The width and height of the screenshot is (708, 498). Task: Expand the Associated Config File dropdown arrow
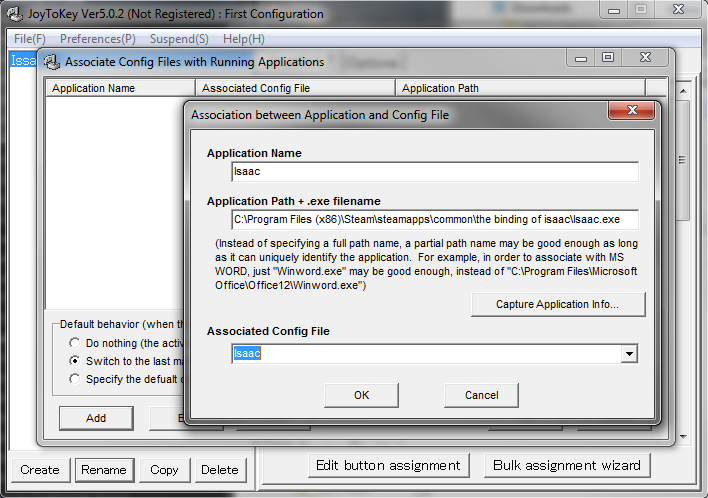(629, 354)
